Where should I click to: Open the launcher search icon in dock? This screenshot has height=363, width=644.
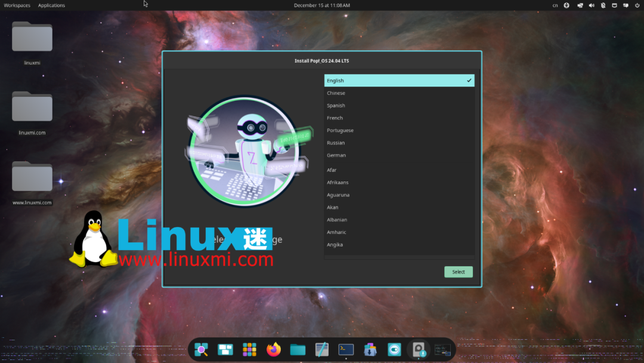202,349
